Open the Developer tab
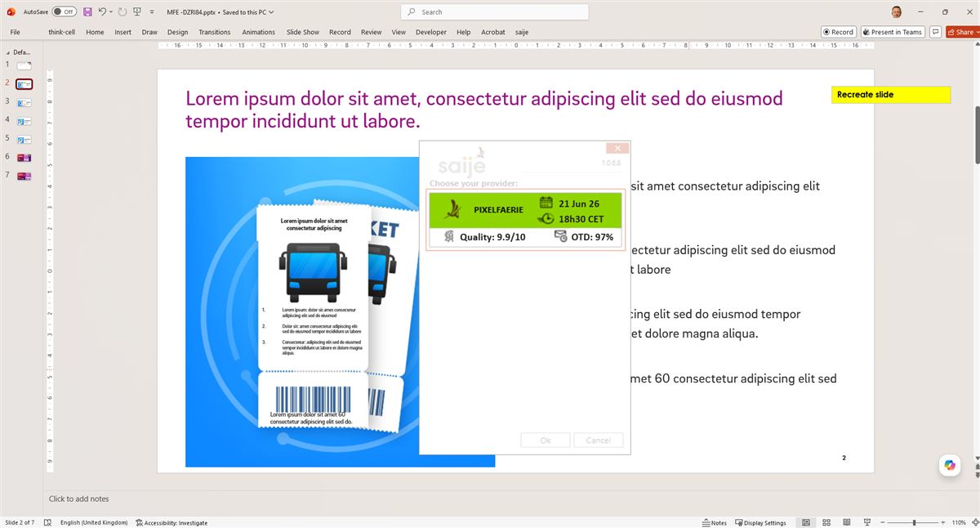The image size is (980, 528). pyautogui.click(x=431, y=32)
